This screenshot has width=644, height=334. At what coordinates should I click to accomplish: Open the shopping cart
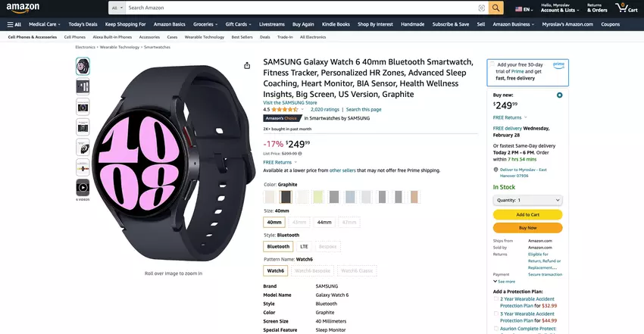(x=627, y=8)
